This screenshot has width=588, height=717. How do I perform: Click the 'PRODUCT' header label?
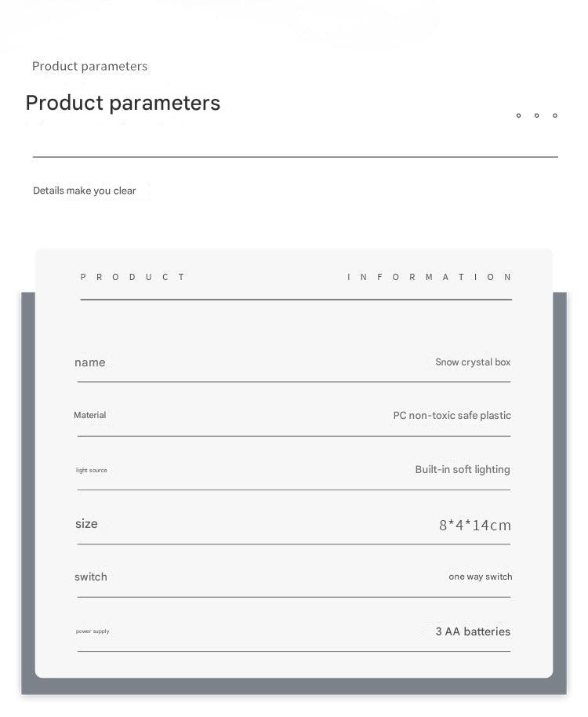coord(132,277)
